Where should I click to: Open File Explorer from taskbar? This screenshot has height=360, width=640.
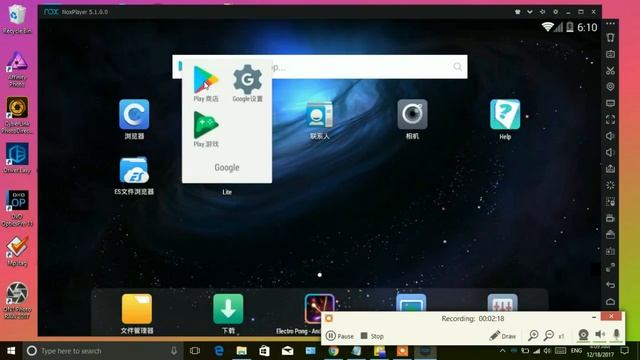click(x=242, y=351)
